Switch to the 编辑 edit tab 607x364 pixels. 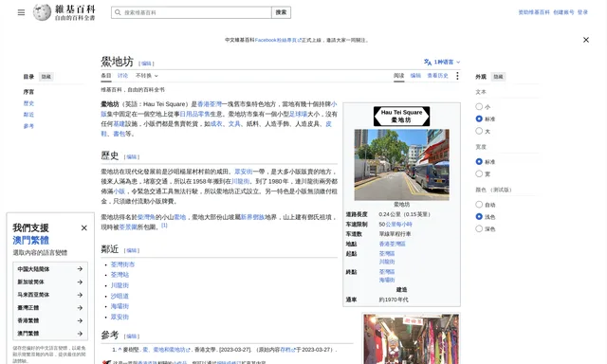[x=415, y=76]
